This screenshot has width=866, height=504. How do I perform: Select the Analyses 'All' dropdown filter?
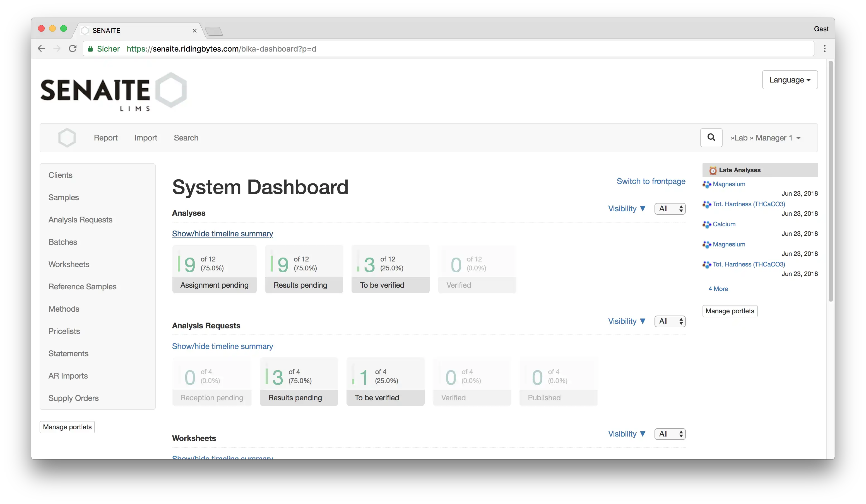(669, 208)
